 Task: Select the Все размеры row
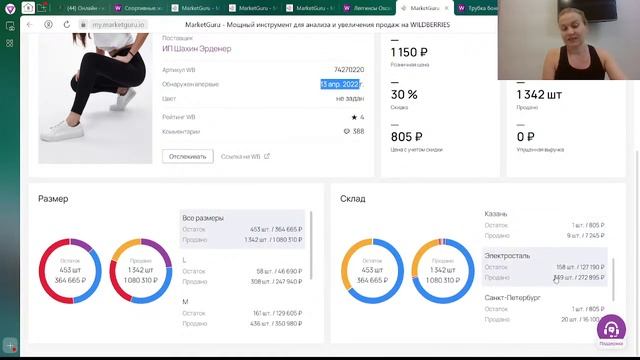242,229
